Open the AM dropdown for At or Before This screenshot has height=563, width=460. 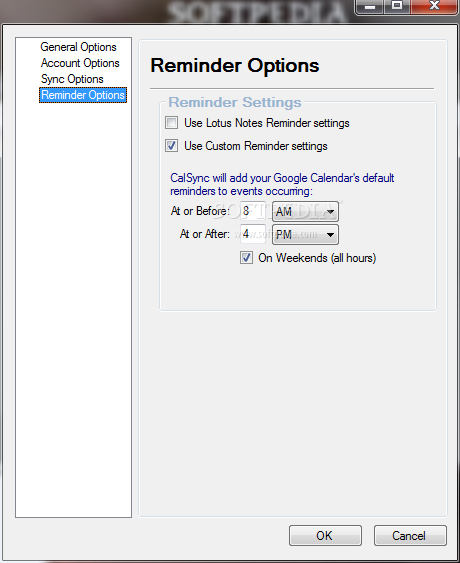point(305,211)
